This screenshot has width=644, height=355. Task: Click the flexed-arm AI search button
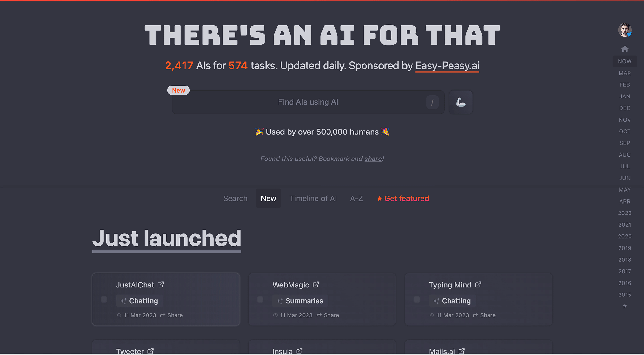[460, 102]
